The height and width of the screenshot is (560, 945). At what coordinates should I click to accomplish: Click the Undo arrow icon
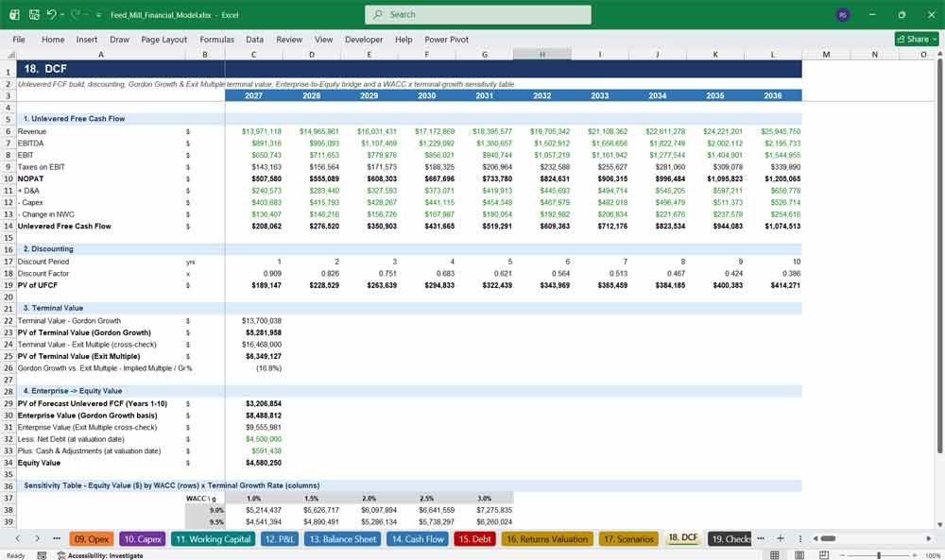(x=51, y=14)
